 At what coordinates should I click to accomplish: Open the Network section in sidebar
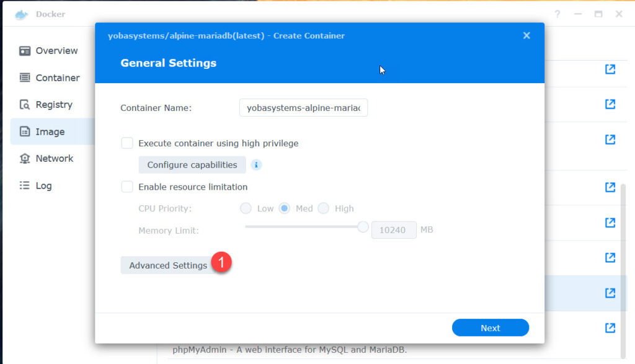(x=46, y=158)
